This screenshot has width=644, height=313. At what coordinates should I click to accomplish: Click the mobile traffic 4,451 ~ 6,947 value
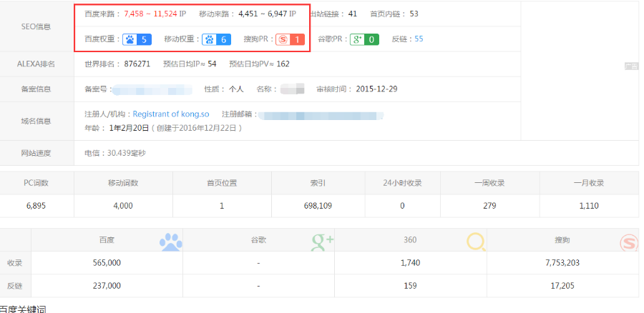263,14
